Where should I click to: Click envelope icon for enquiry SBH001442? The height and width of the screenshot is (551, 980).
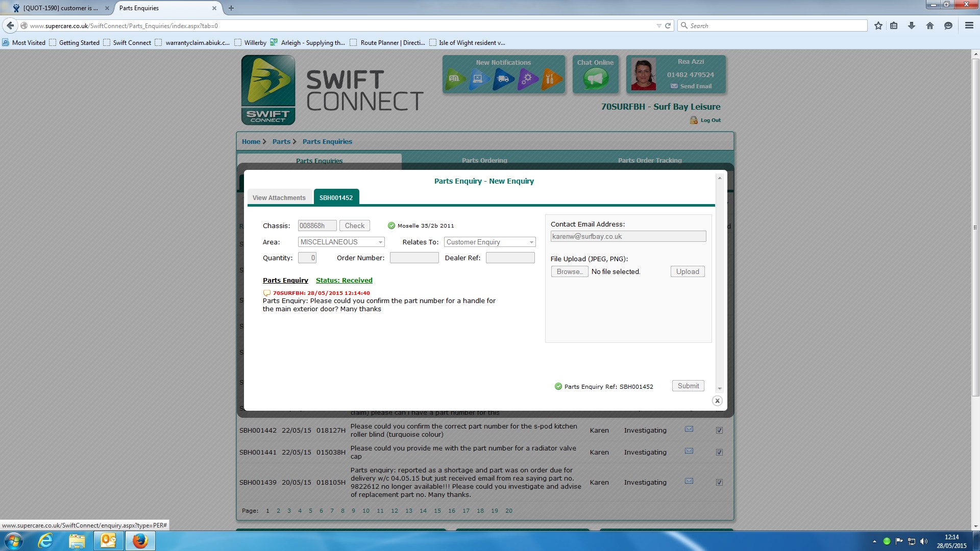click(x=689, y=429)
